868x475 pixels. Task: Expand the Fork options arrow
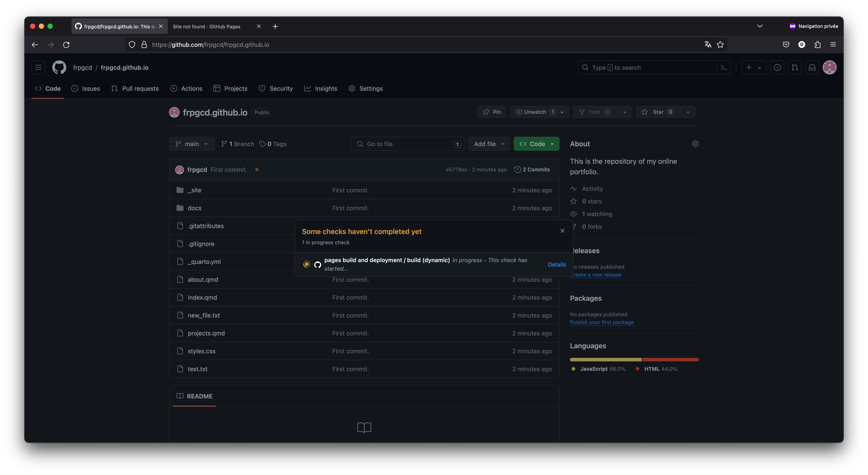click(624, 112)
